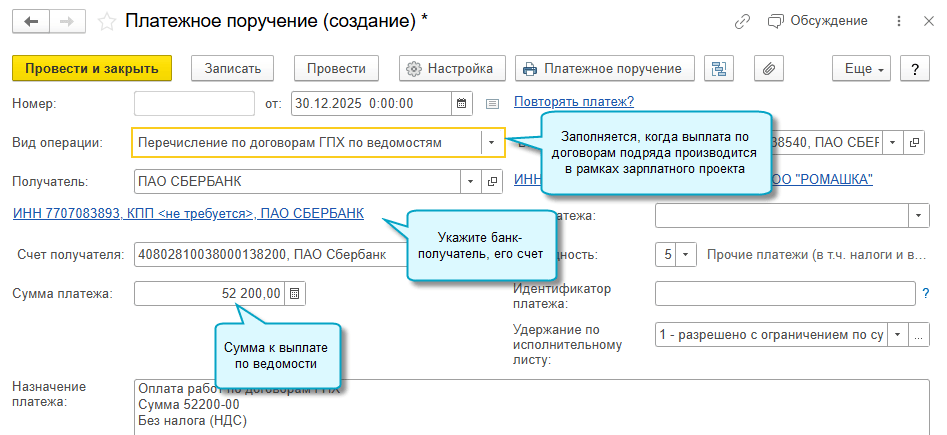
Task: Click the paperclip attached files button
Action: point(768,68)
